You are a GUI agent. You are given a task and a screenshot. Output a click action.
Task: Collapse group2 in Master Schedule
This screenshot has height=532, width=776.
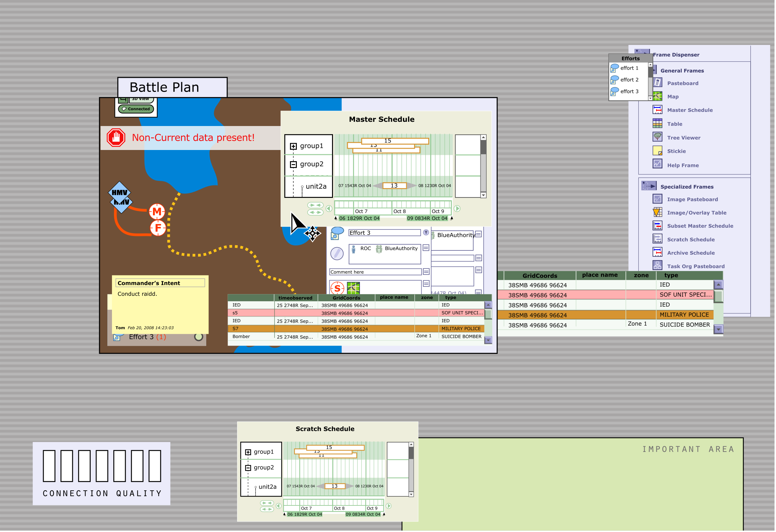[x=294, y=164]
